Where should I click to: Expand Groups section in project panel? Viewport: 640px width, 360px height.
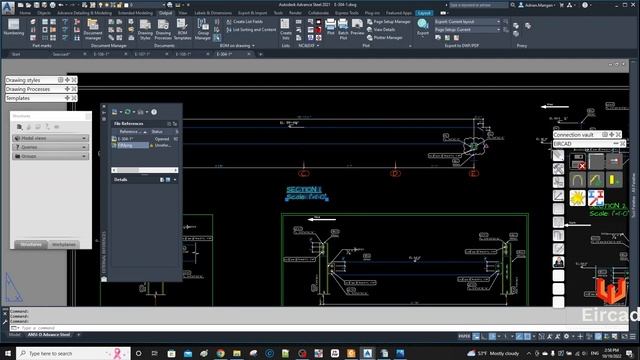click(x=50, y=156)
